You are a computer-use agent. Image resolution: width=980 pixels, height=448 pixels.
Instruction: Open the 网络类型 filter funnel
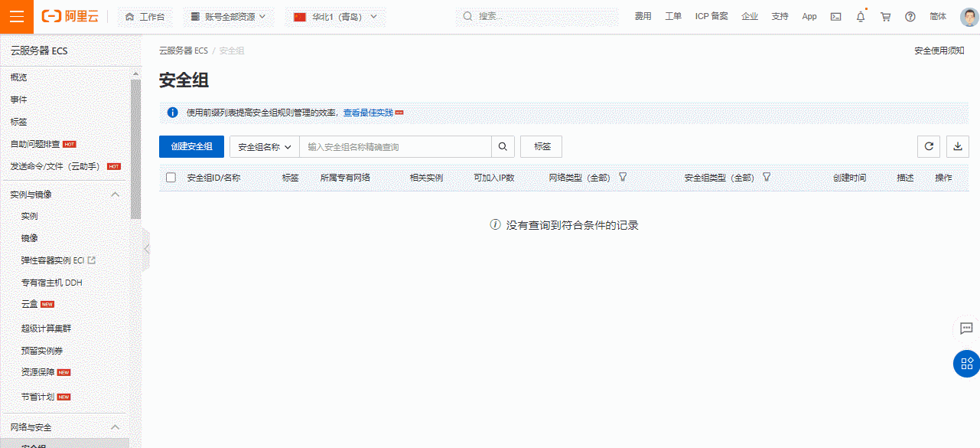tap(623, 177)
